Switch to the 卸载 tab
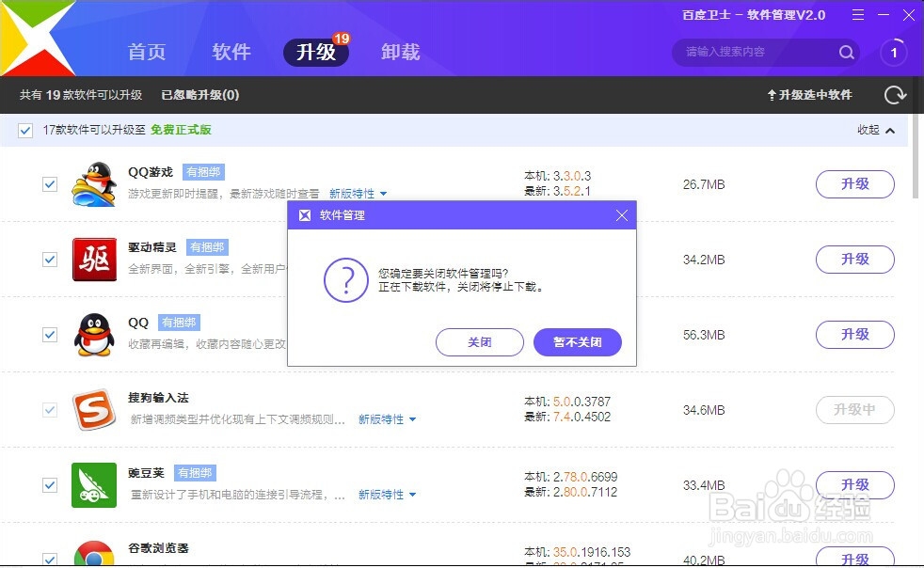The image size is (924, 568). click(x=401, y=53)
